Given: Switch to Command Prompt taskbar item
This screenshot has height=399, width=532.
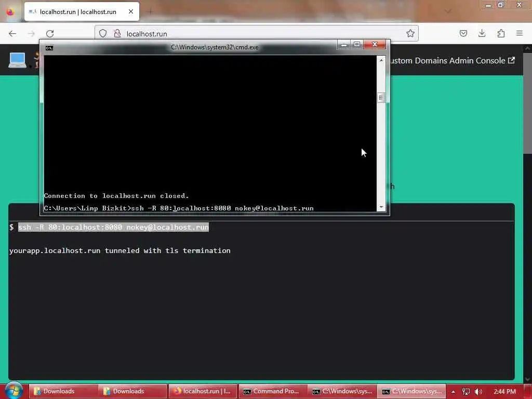Looking at the screenshot, I should (272, 391).
